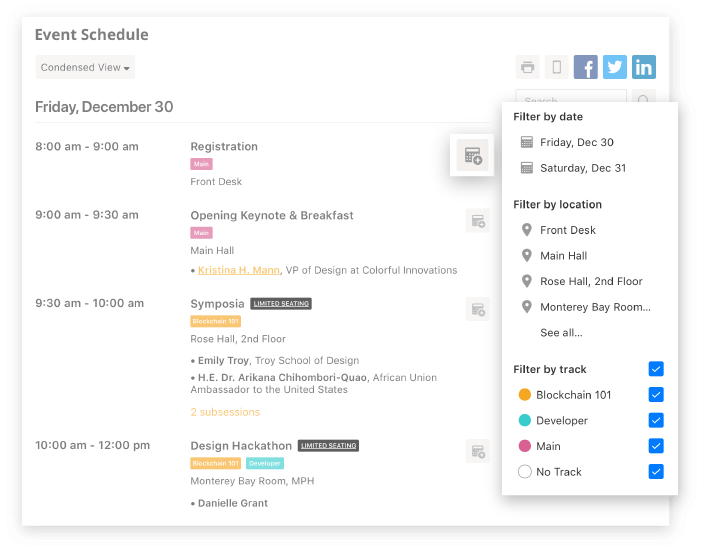This screenshot has width=702, height=553.
Task: Click the Main track pink color dot
Action: click(525, 446)
